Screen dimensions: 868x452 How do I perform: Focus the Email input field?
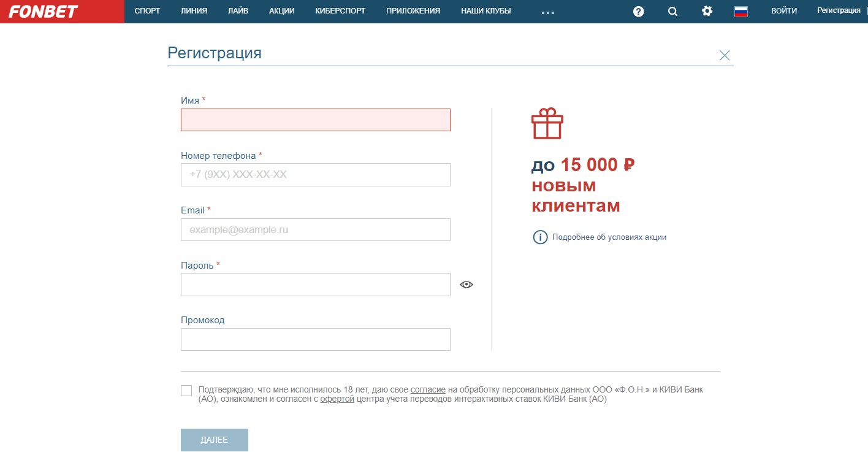(x=316, y=230)
